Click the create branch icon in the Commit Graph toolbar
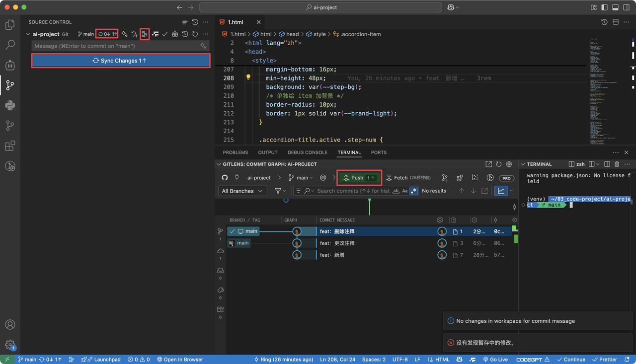 pos(445,178)
